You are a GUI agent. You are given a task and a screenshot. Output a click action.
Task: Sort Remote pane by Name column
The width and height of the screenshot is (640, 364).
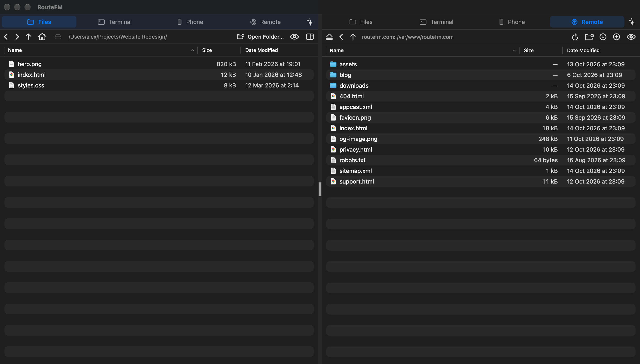click(423, 51)
